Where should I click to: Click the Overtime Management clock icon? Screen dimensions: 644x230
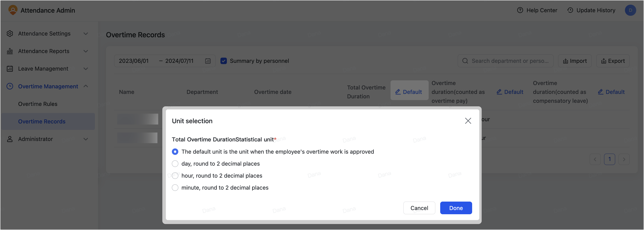pos(10,86)
